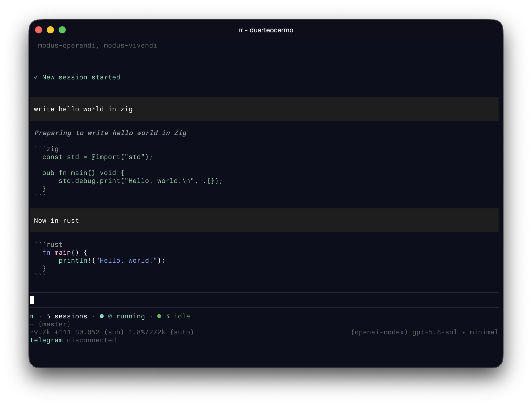Click the green dot before '3 idle'
Screen dimensions: 532x406
159,316
